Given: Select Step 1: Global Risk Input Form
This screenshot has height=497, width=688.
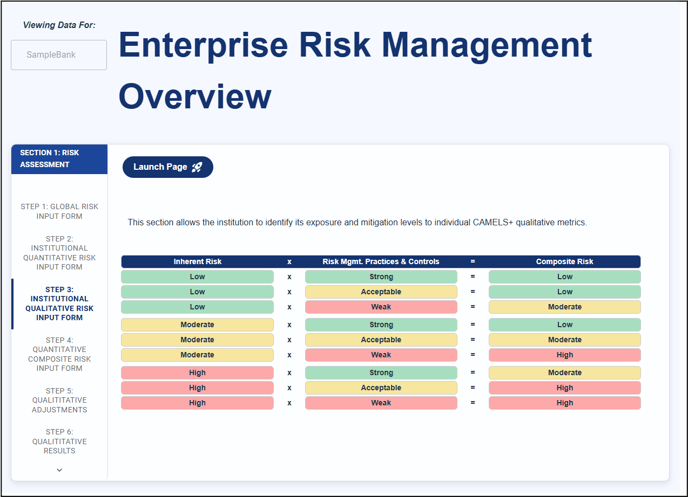Looking at the screenshot, I should click(x=59, y=211).
